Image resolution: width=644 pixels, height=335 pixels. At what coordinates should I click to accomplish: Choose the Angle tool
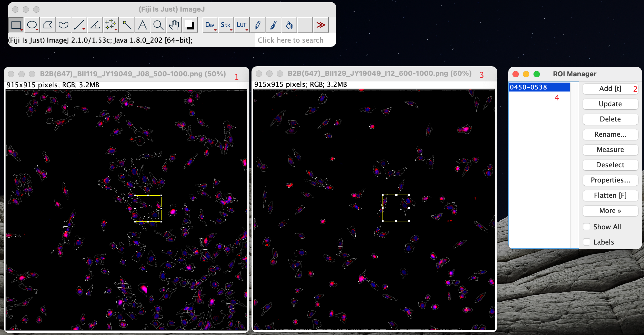(95, 25)
